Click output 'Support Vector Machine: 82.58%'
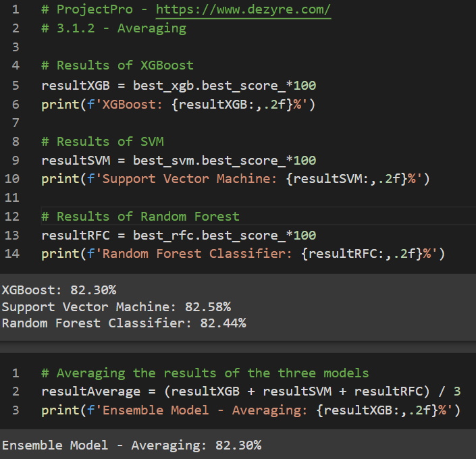This screenshot has width=476, height=459. (116, 307)
